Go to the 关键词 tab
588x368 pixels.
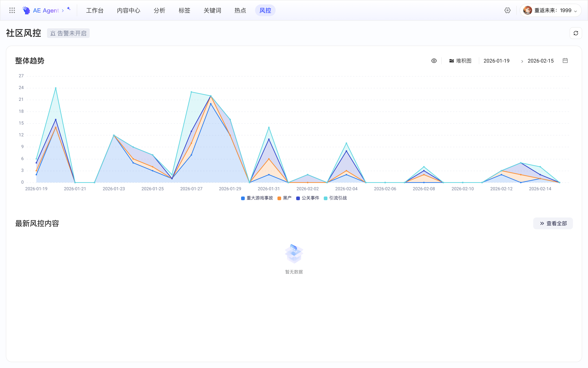coord(212,10)
